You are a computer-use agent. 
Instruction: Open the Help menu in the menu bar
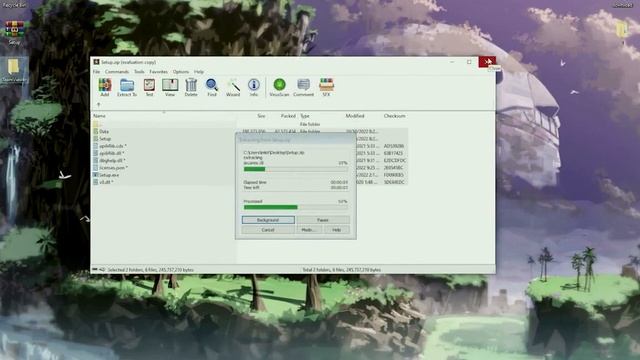(x=199, y=72)
